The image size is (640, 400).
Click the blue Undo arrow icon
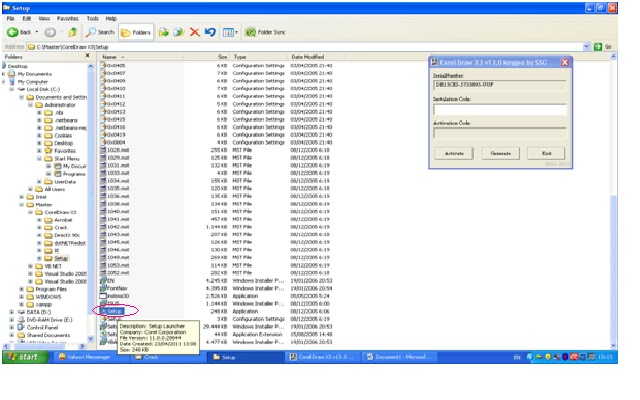[210, 32]
